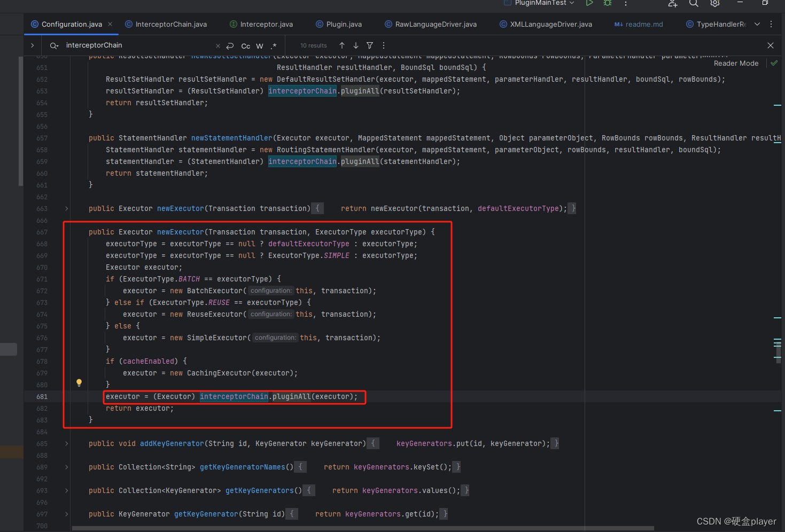Expand folded getKeyGenerator method line 697
The image size is (785, 532).
coord(67,514)
